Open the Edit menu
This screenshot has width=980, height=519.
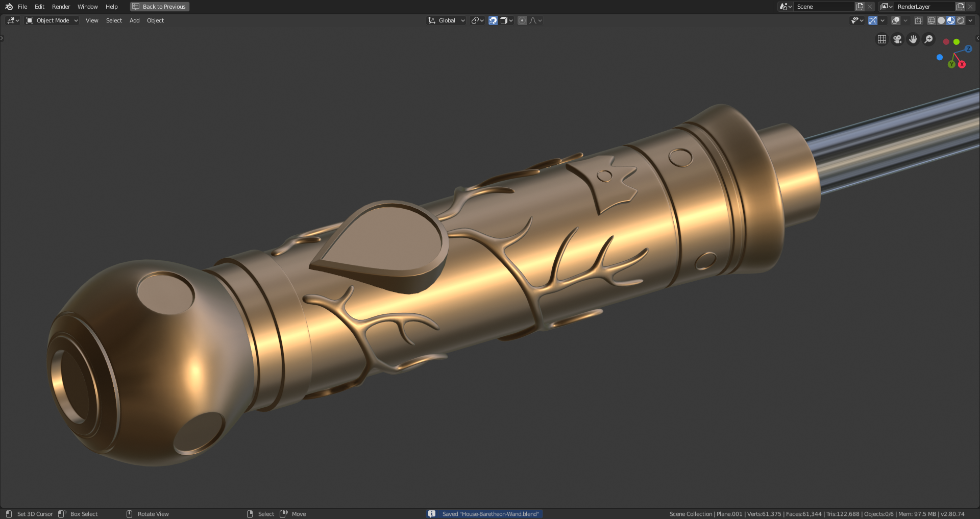pos(39,7)
